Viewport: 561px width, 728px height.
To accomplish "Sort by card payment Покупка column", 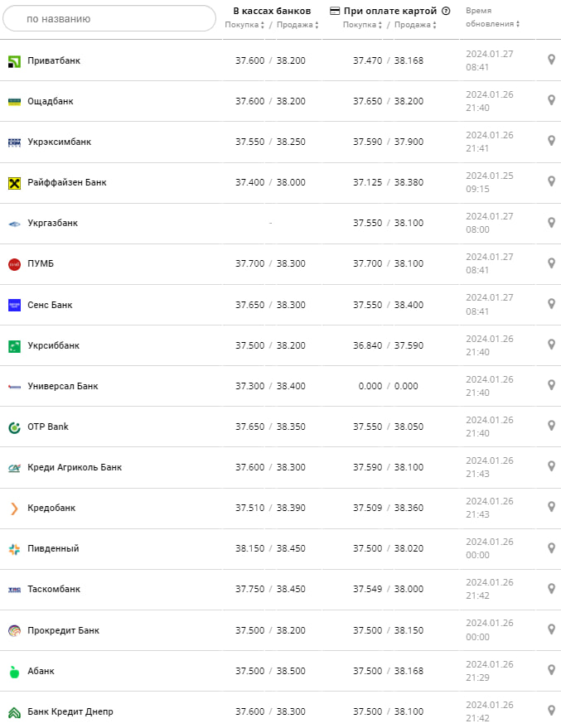I will click(362, 25).
